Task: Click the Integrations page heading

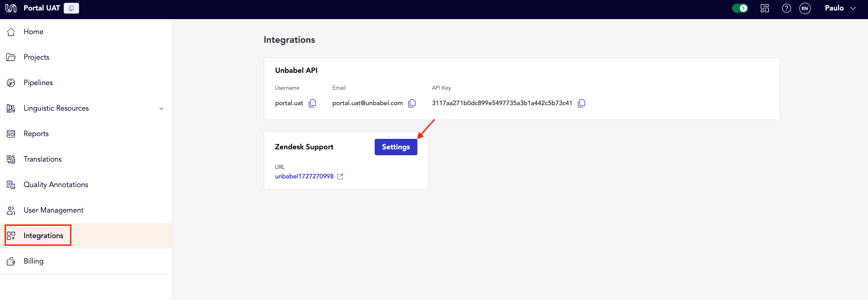Action: point(289,40)
